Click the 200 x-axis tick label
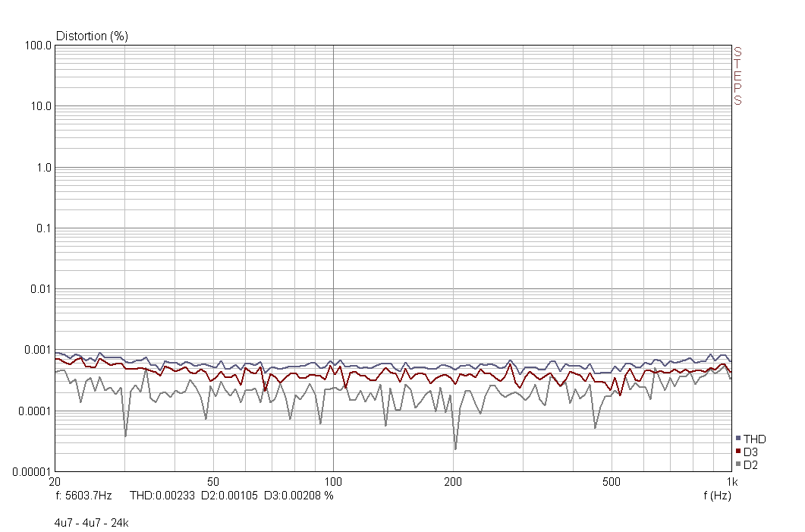The height and width of the screenshot is (532, 805). coord(453,482)
